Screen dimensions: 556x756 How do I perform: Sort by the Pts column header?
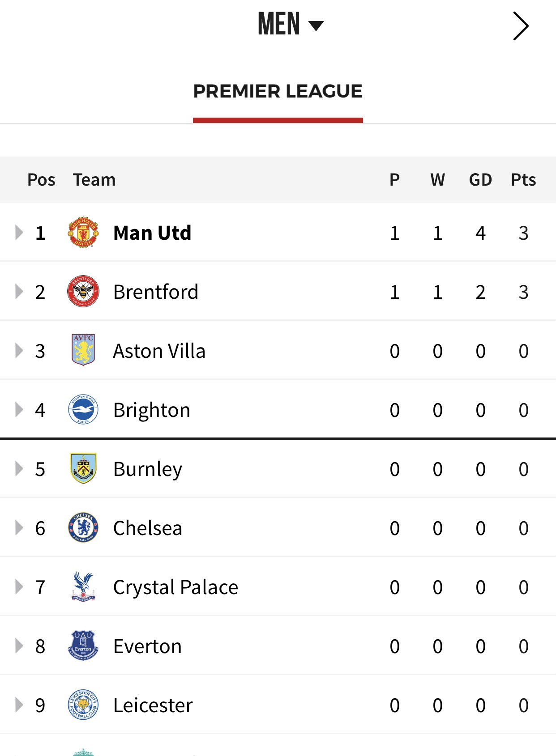[x=523, y=179]
